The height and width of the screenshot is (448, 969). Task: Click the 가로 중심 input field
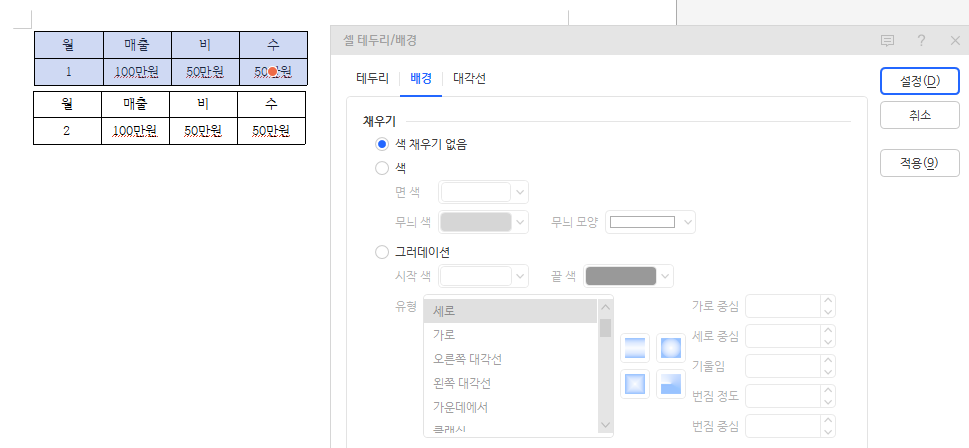coord(783,306)
